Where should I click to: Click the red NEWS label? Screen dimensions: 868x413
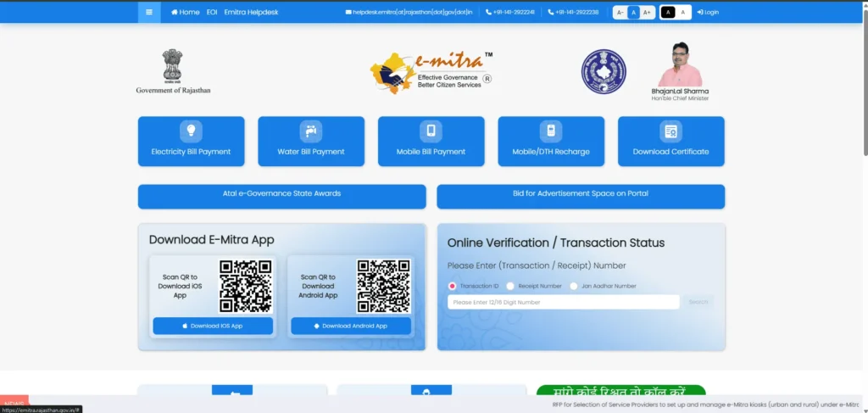coord(14,405)
